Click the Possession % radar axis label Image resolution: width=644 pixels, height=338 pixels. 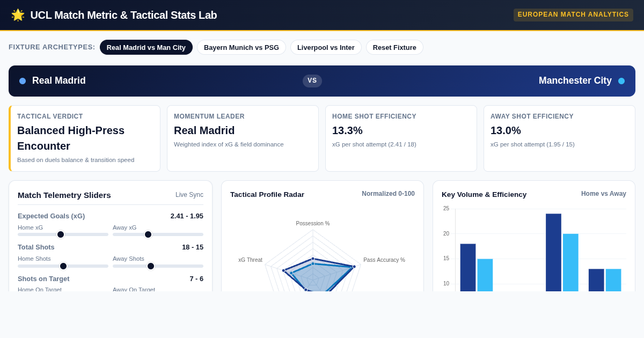(313, 223)
